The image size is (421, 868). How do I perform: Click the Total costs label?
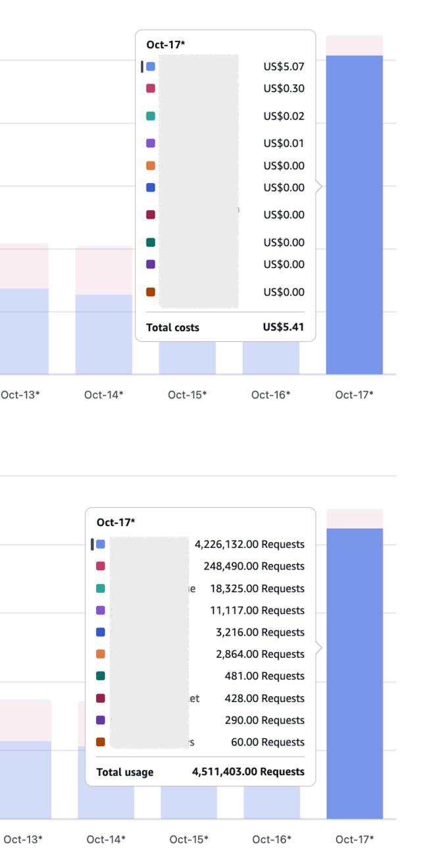pyautogui.click(x=172, y=327)
